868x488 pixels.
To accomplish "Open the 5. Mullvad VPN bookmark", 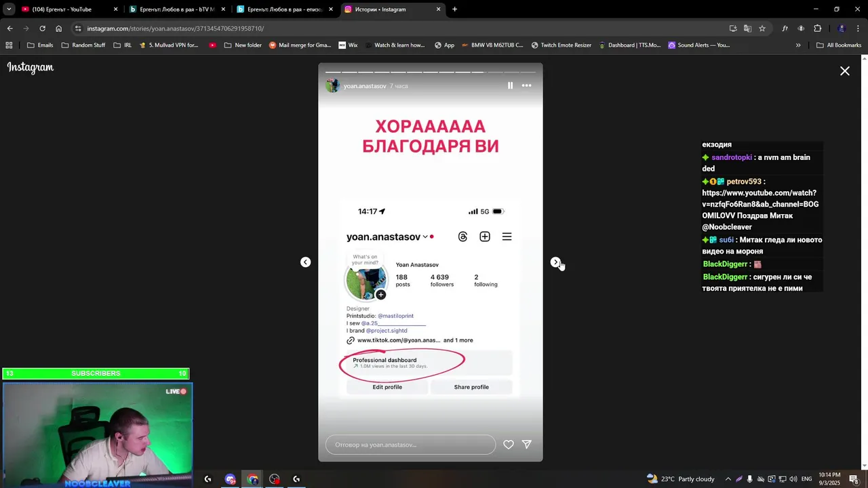I will point(168,45).
